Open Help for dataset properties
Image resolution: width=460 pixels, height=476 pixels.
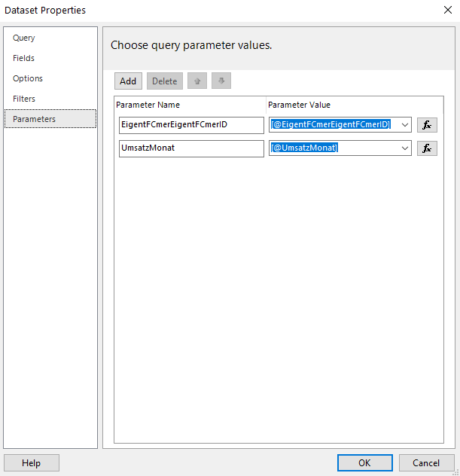click(32, 463)
